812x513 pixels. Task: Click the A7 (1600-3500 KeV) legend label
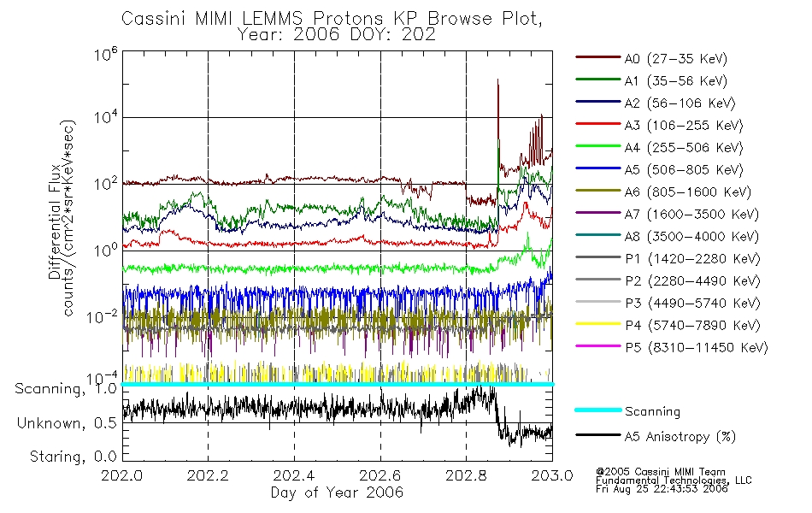click(x=691, y=215)
